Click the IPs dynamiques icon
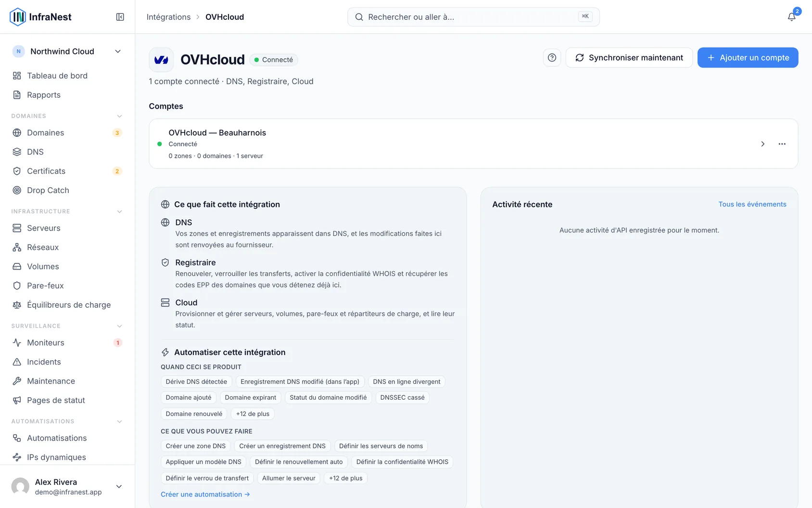This screenshot has height=508, width=812. pyautogui.click(x=17, y=457)
